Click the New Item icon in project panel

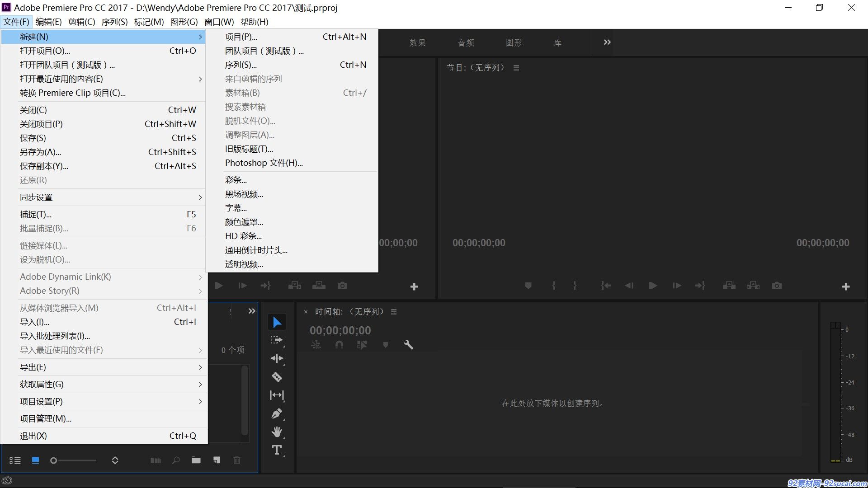coord(217,460)
